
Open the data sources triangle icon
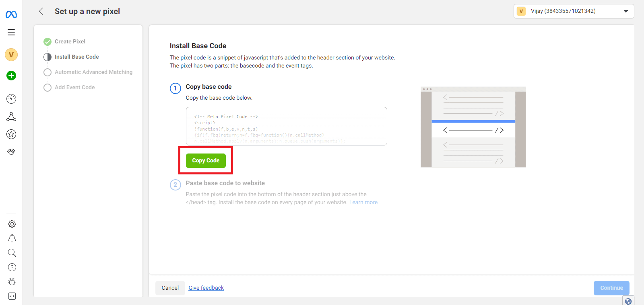11,117
